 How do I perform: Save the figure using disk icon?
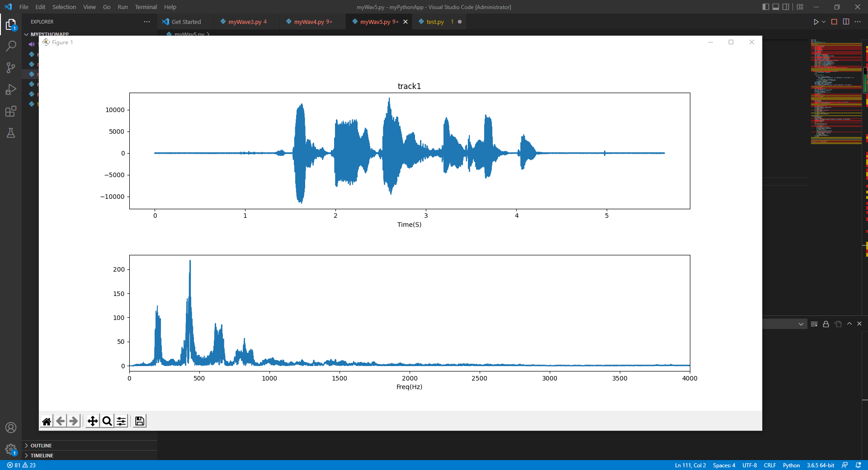(140, 421)
